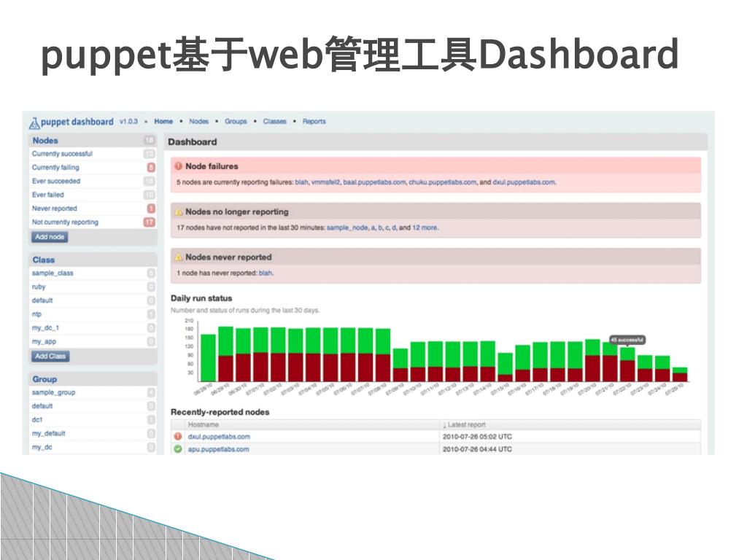Click the green success icon for apu.puppetlabs.com
Screen dimensions: 747x560
pyautogui.click(x=178, y=449)
